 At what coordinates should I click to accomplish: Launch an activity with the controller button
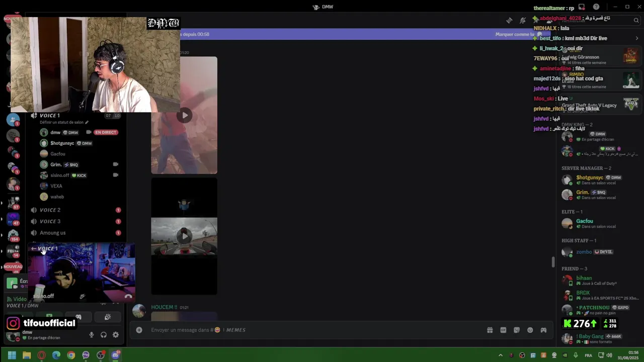78,317
